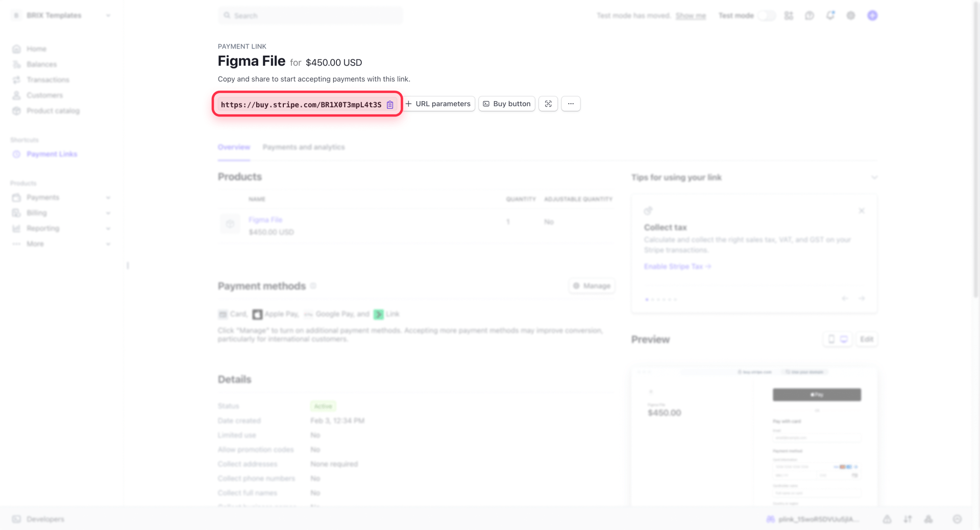Image resolution: width=980 pixels, height=530 pixels.
Task: Open Customers in the sidebar
Action: (45, 95)
